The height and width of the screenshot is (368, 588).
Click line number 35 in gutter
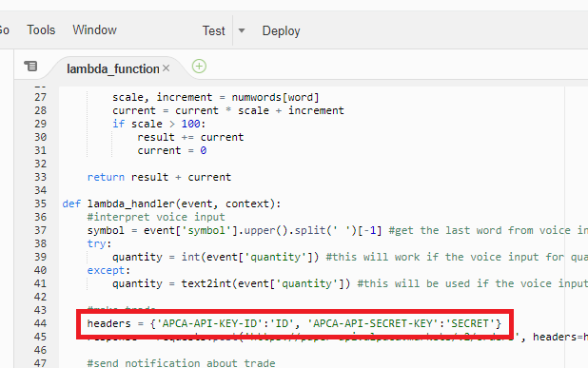41,203
